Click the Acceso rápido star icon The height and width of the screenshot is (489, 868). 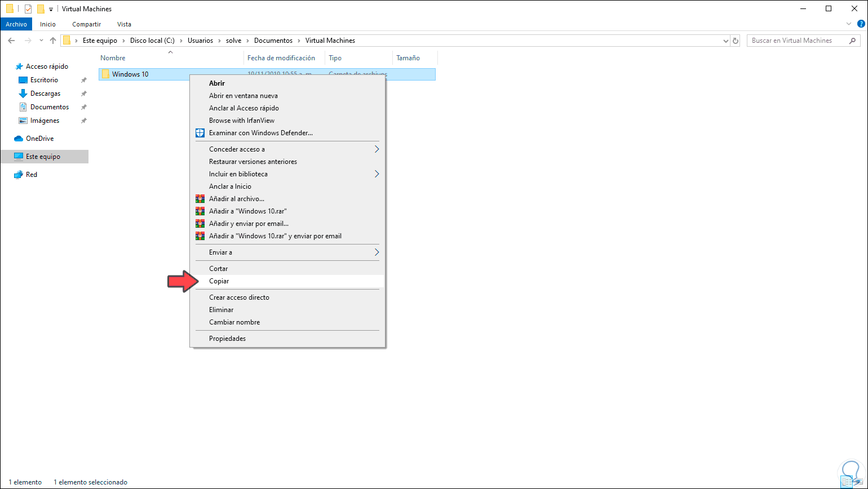coord(18,66)
